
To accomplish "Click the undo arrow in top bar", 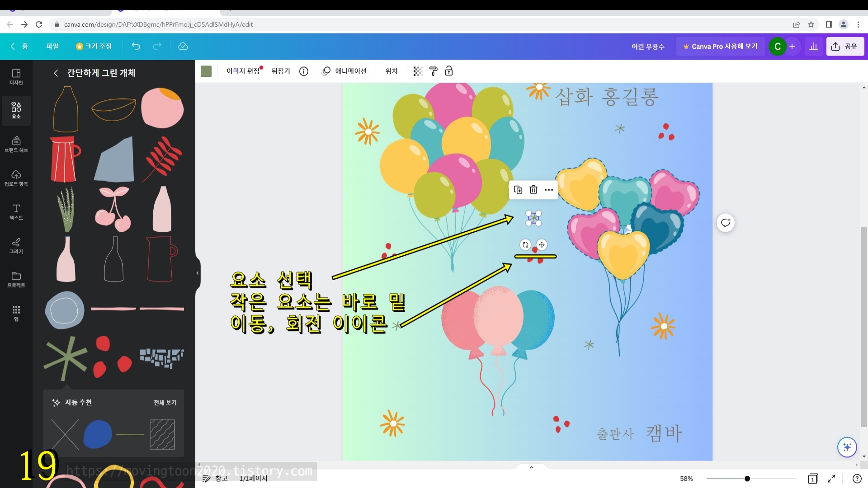I will coord(136,46).
